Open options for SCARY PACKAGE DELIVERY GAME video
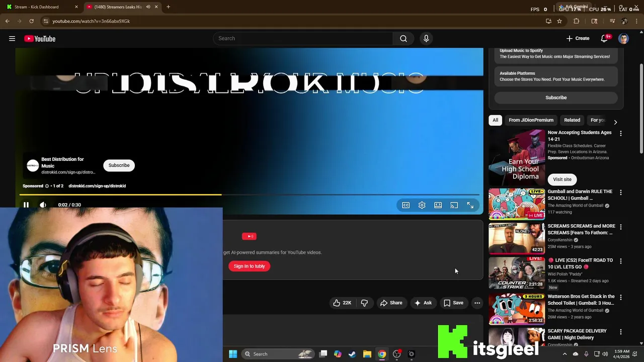 tap(620, 332)
